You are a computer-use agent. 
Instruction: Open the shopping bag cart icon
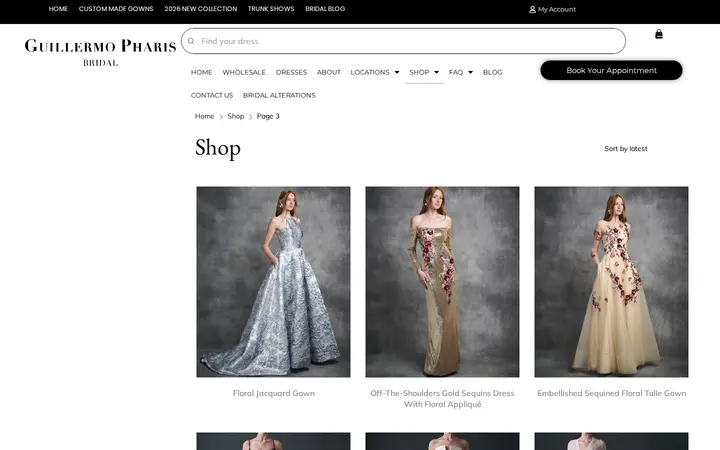point(658,34)
